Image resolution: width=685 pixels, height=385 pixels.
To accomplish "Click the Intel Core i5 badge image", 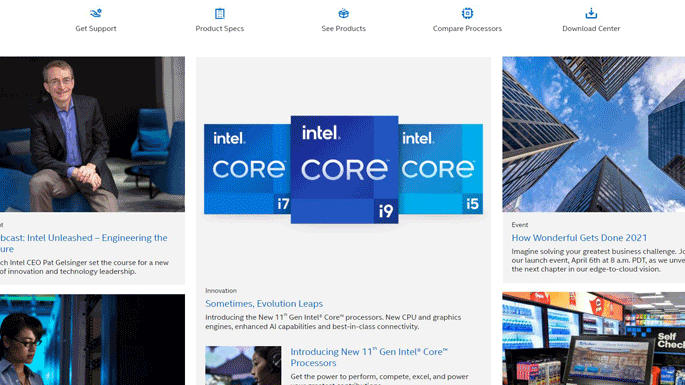I will [440, 169].
